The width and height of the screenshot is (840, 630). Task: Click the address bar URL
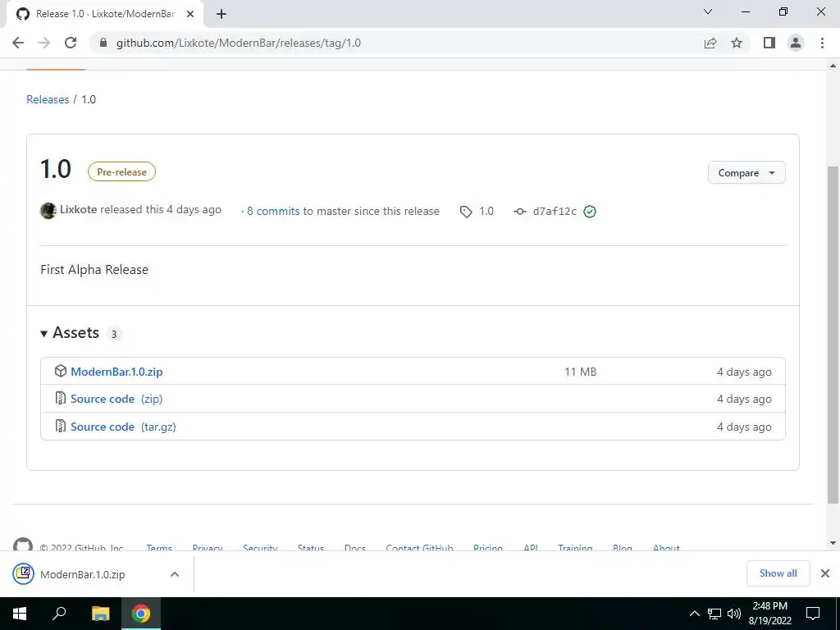(239, 43)
